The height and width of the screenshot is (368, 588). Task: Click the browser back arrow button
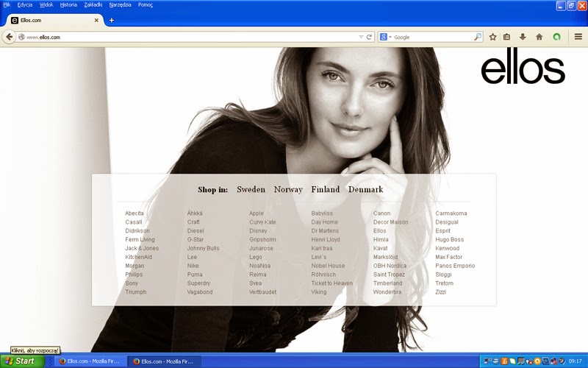click(10, 37)
